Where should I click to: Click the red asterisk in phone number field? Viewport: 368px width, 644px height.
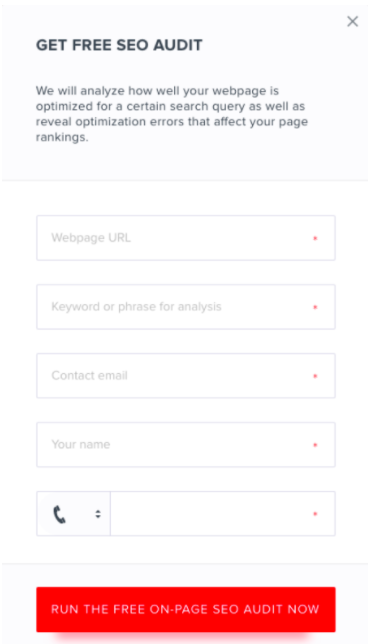(x=315, y=514)
